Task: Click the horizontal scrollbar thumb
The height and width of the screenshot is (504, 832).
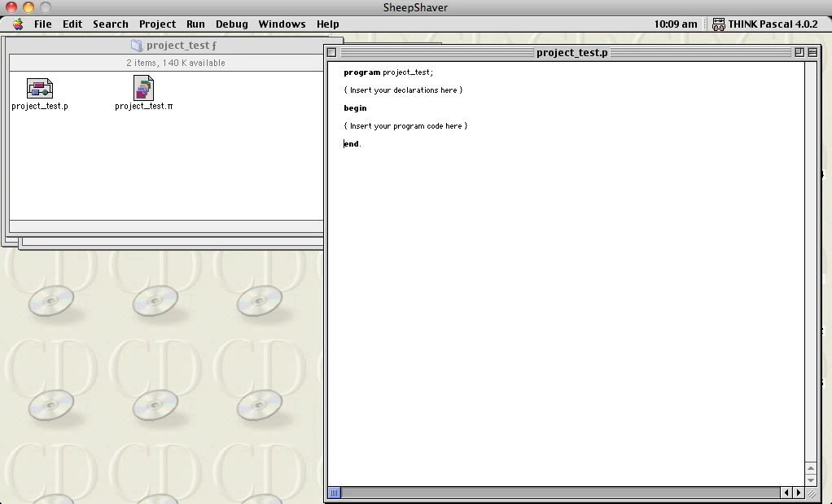Action: 335,493
